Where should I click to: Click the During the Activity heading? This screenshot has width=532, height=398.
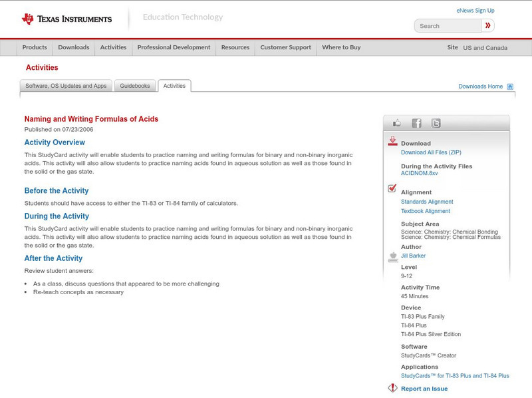coord(57,216)
